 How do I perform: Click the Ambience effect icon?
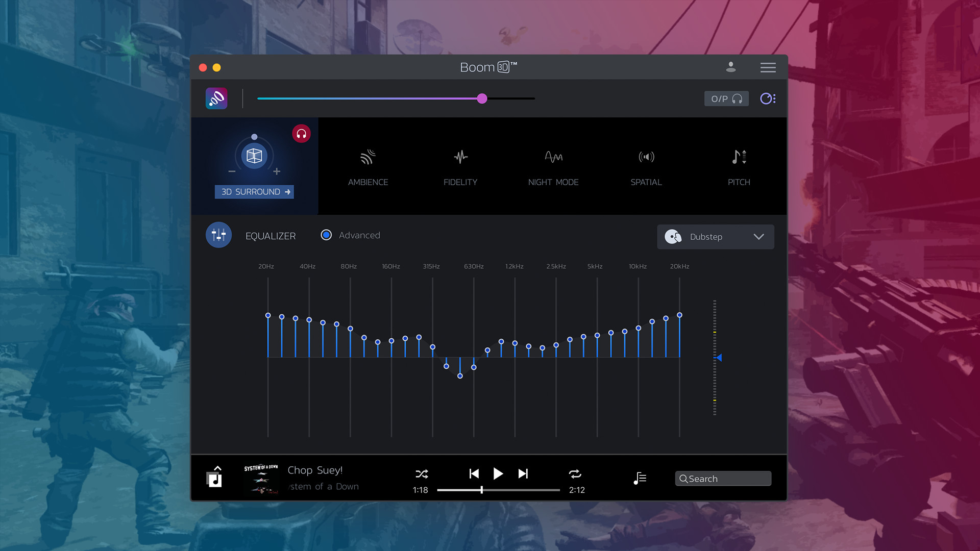367,157
